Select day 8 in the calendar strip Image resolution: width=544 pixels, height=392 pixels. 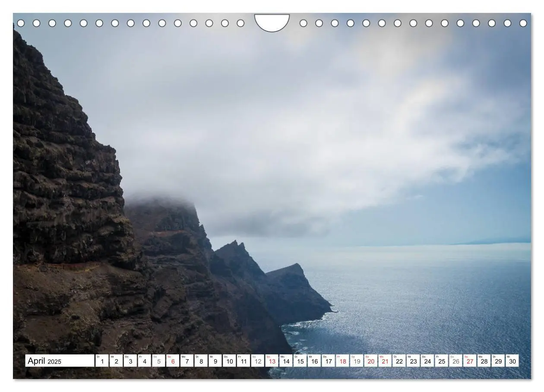[201, 361]
